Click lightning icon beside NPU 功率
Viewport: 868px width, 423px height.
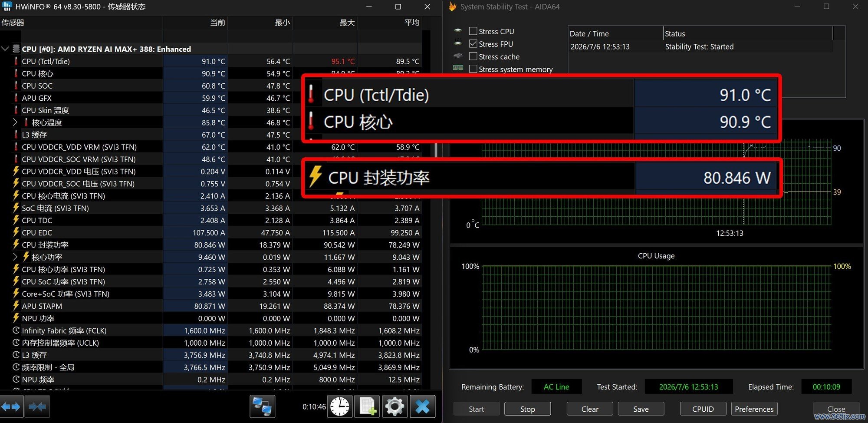pos(16,318)
